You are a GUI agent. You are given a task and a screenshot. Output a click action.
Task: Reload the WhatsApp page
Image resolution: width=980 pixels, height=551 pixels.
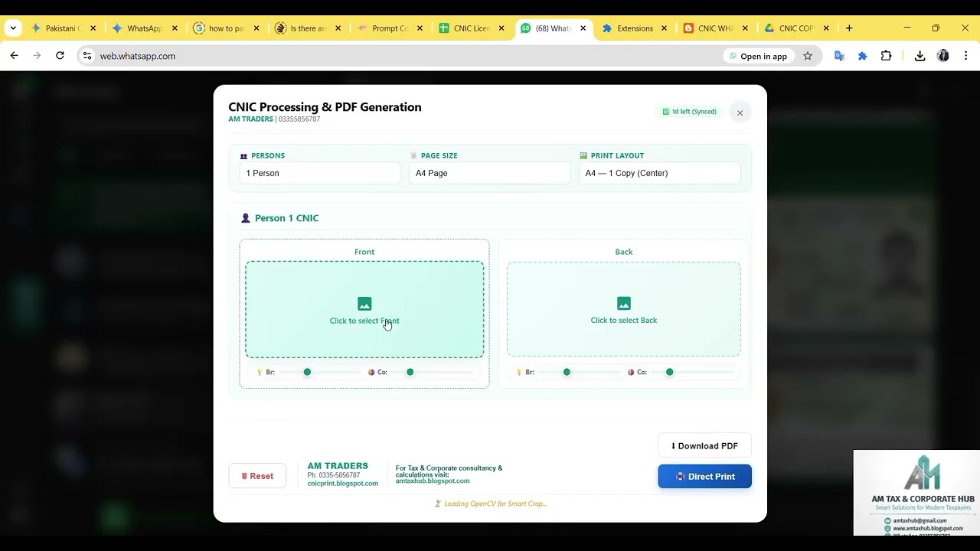(60, 56)
